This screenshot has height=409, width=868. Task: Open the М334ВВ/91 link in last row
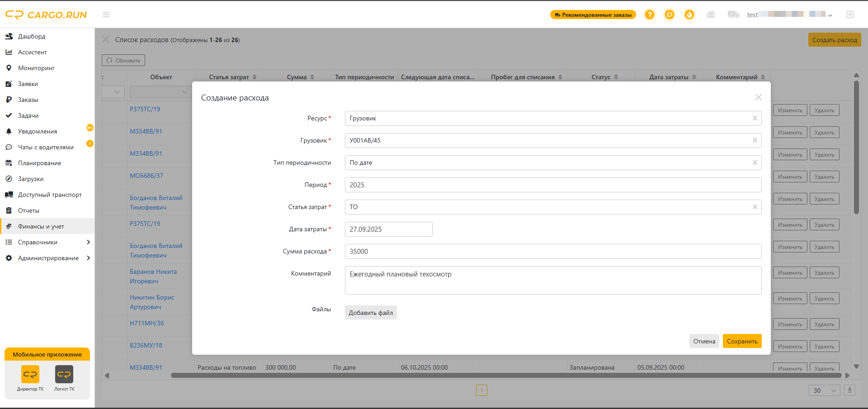[x=146, y=367]
